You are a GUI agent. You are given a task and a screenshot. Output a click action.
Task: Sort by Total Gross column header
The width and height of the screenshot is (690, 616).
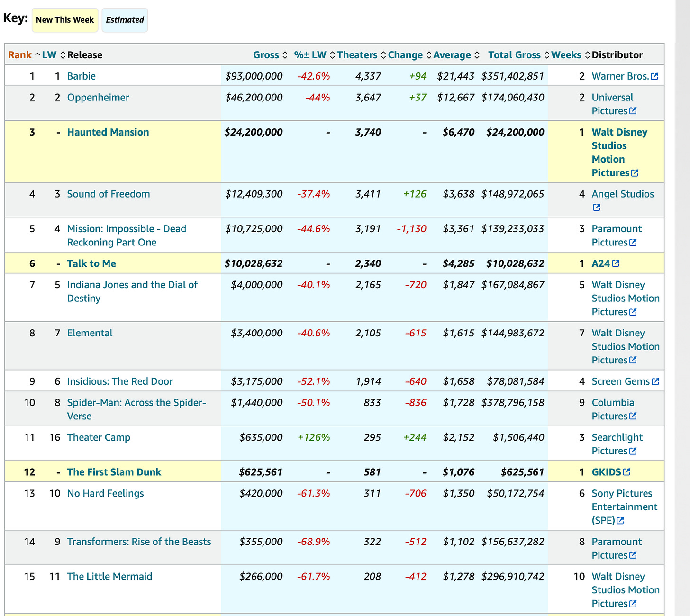[x=518, y=55]
